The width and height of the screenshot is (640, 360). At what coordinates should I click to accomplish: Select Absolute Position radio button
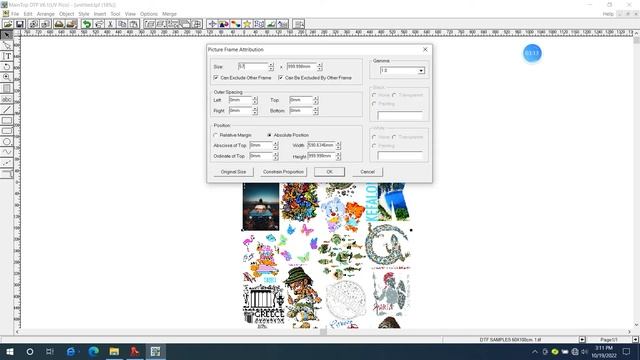pyautogui.click(x=269, y=135)
